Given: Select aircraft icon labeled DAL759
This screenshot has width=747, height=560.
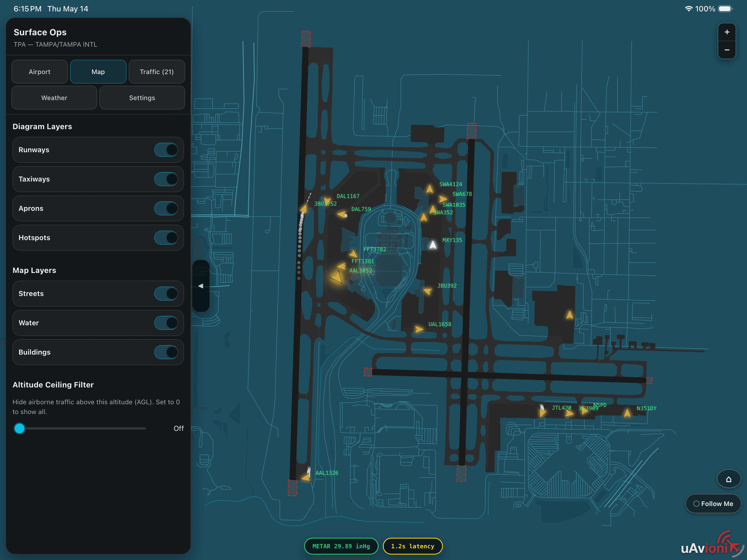Looking at the screenshot, I should pos(342,214).
